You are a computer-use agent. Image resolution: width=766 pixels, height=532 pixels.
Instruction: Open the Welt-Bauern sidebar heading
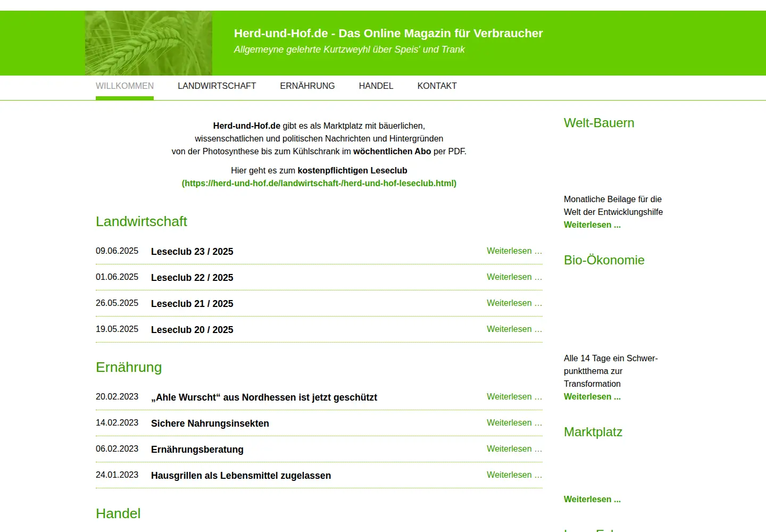click(x=599, y=123)
